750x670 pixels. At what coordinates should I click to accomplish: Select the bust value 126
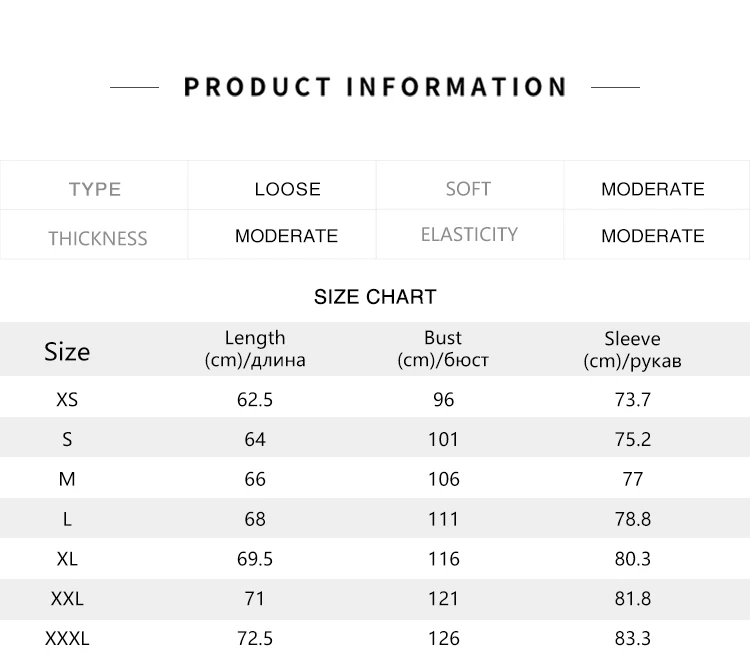point(443,638)
